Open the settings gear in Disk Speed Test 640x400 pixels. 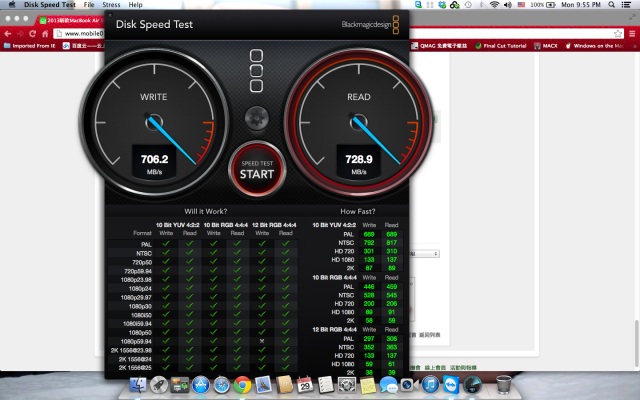pos(257,118)
